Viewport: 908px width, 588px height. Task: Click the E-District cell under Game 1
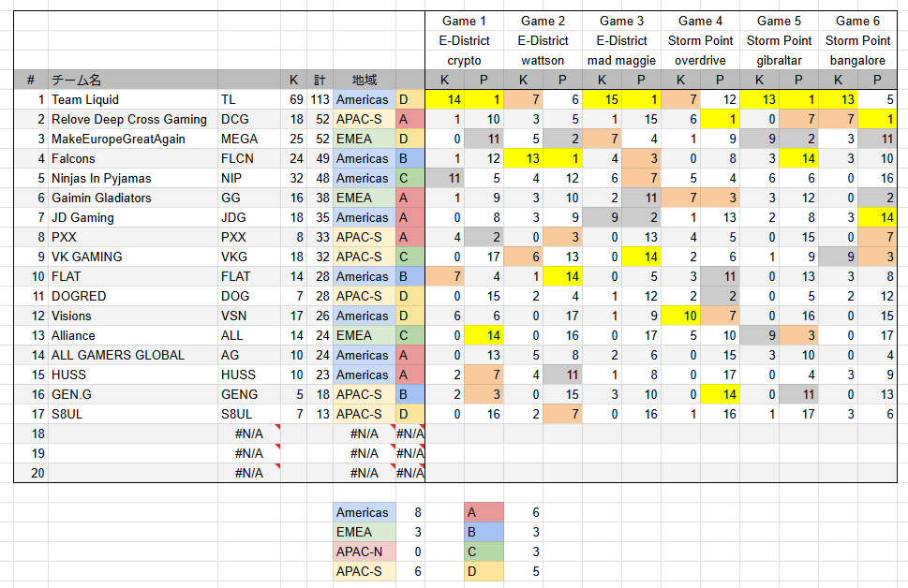465,40
